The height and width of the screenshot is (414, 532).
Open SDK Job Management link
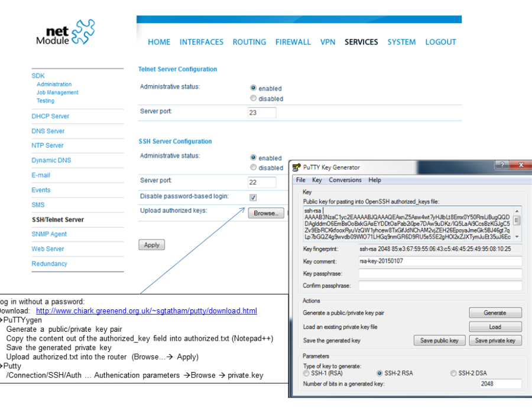(57, 92)
